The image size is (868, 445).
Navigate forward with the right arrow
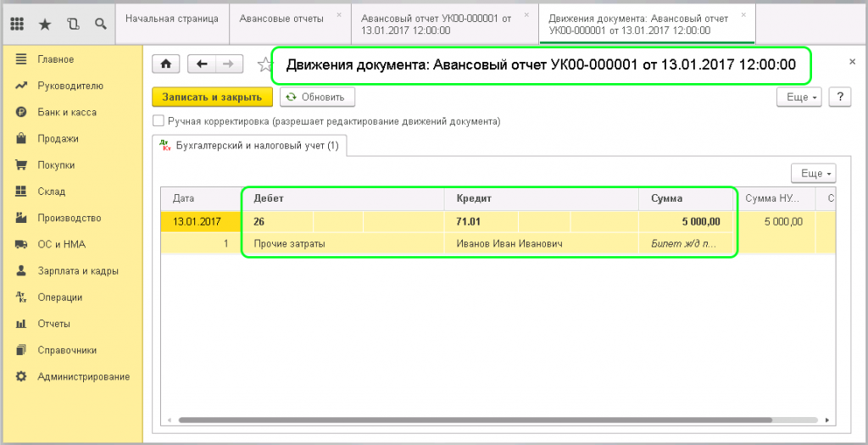click(229, 64)
